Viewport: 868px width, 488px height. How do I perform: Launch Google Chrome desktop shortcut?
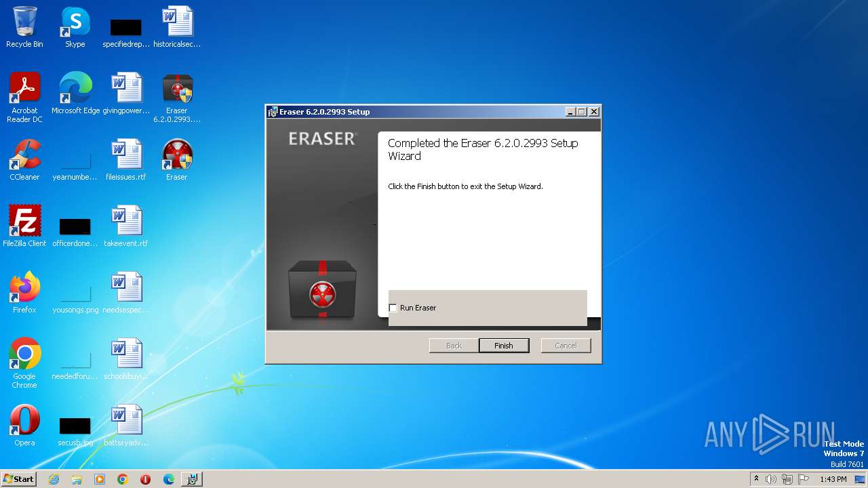pyautogui.click(x=24, y=363)
